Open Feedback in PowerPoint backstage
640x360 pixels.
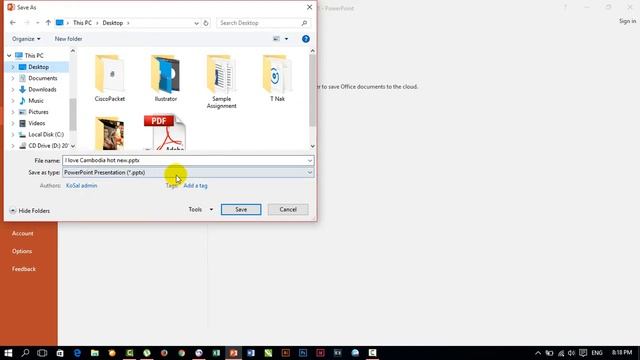[24, 269]
